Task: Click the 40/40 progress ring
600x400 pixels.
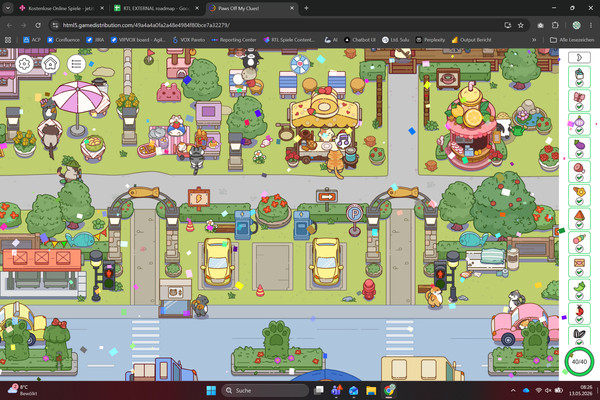Action: [579, 361]
